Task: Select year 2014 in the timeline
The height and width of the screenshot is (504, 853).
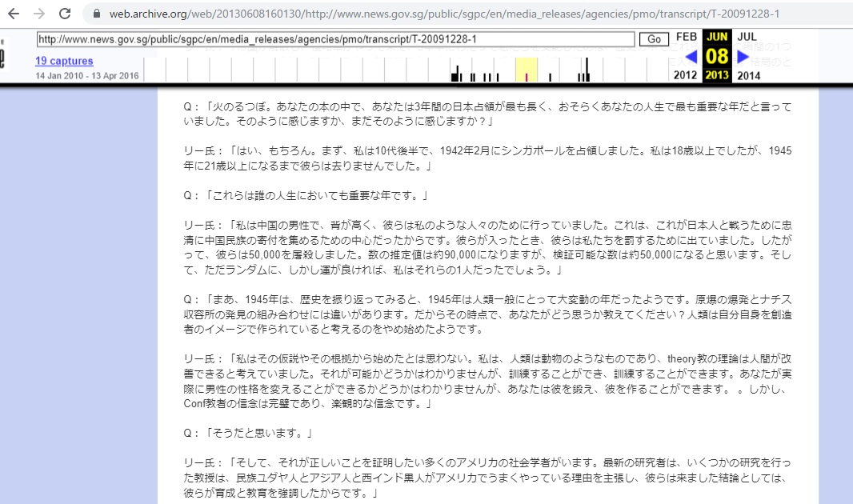Action: click(x=748, y=75)
